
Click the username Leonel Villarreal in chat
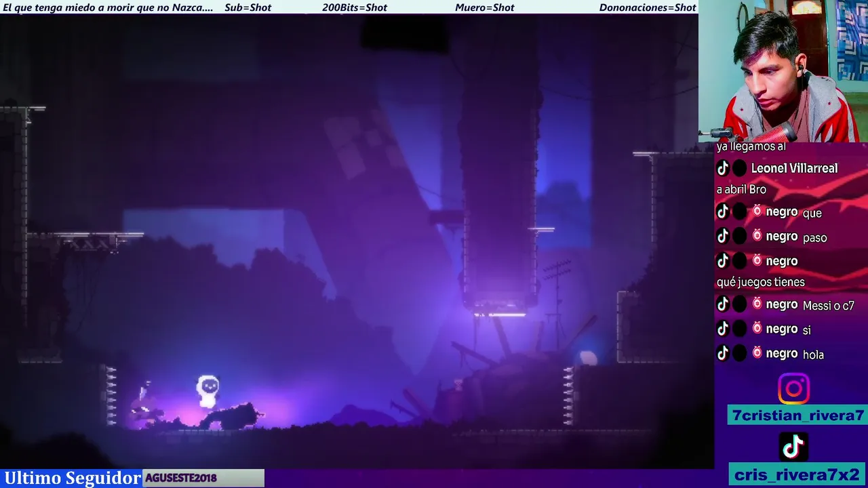click(794, 168)
